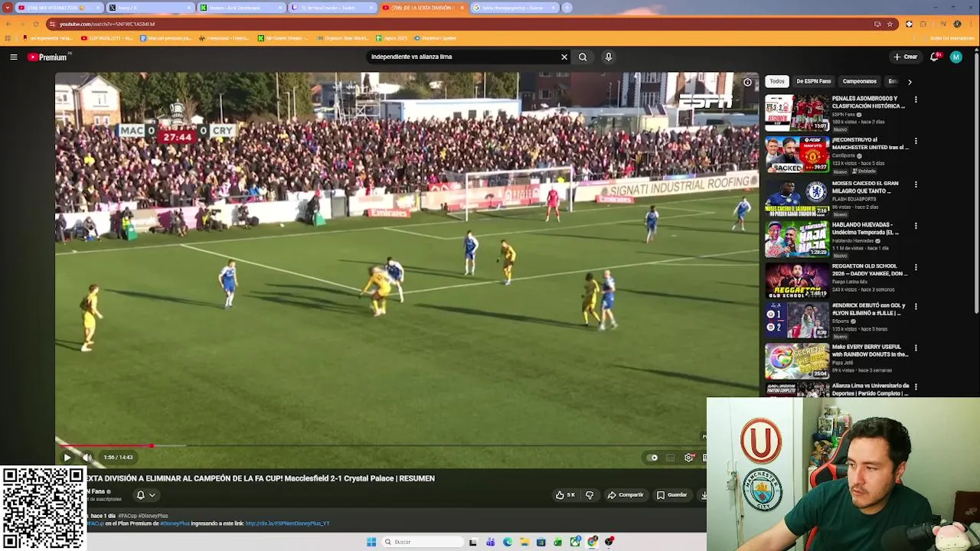This screenshot has width=980, height=551.
Task: Open the notifications bell in header
Action: pos(934,57)
